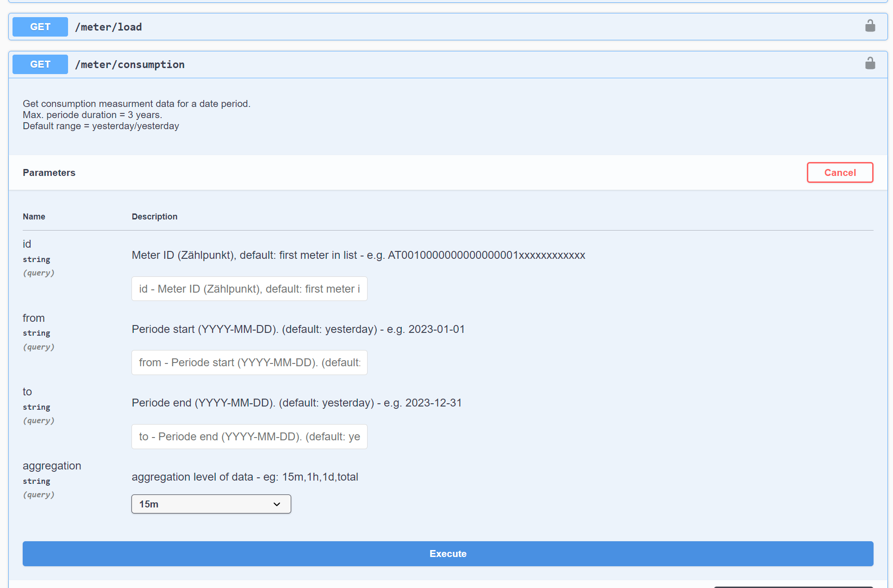Focus the id Meter ID input field
The width and height of the screenshot is (893, 588).
249,288
